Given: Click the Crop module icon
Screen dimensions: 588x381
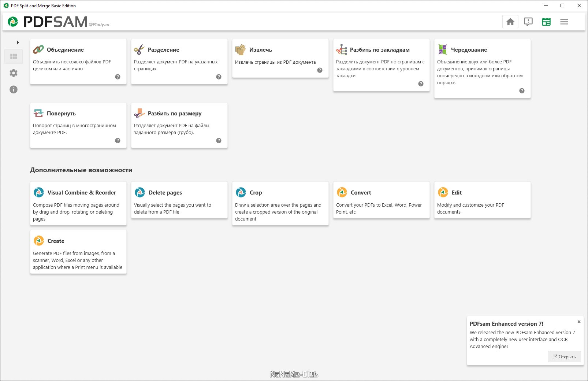Looking at the screenshot, I should [x=241, y=192].
